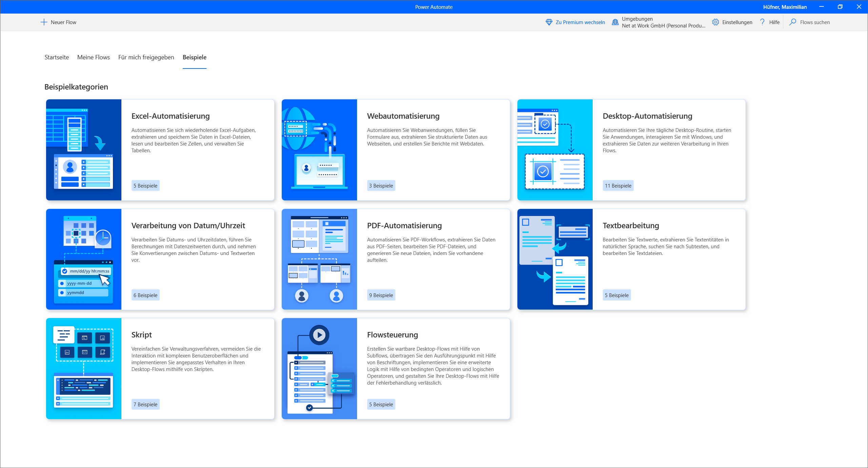The image size is (868, 468).
Task: Restore down the Power Automate window
Action: [840, 7]
